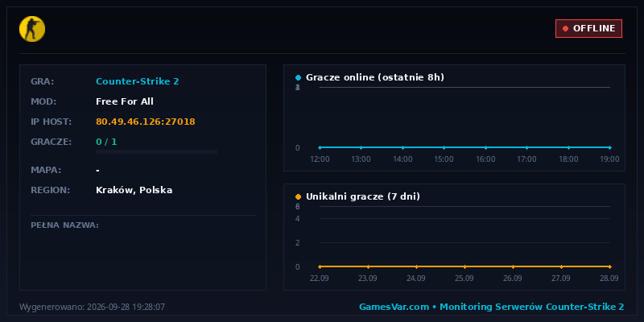The image size is (644, 322).
Task: Click the 12:00 axis label
Action: [x=320, y=159]
